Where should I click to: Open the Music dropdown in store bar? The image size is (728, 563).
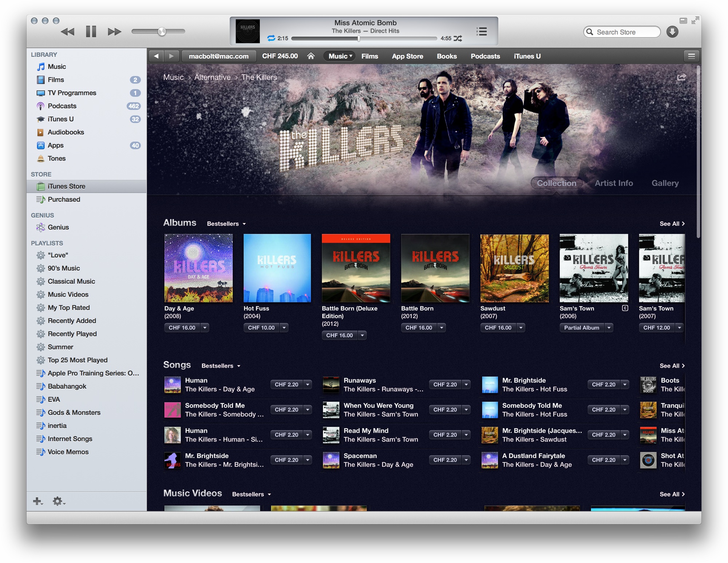pos(340,56)
